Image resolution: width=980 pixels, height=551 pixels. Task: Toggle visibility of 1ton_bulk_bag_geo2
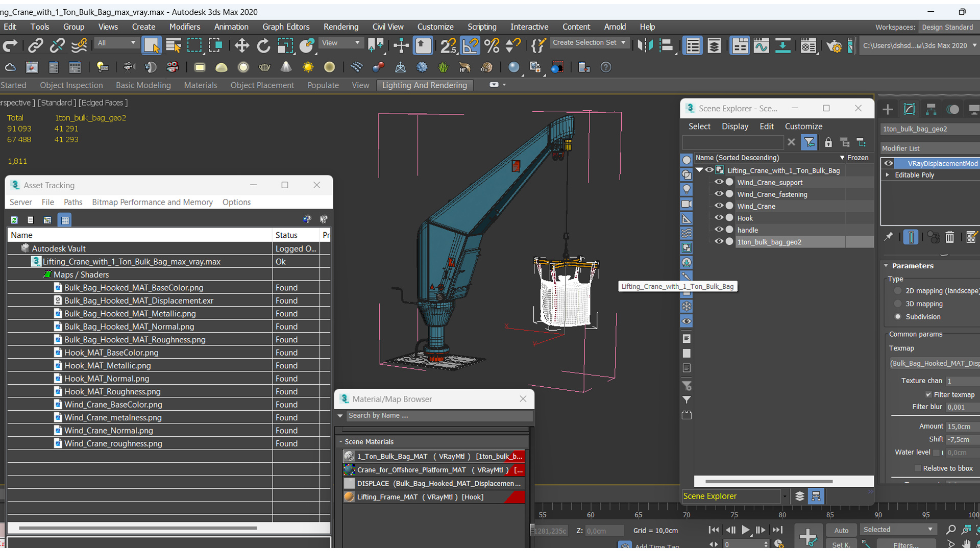tap(719, 242)
